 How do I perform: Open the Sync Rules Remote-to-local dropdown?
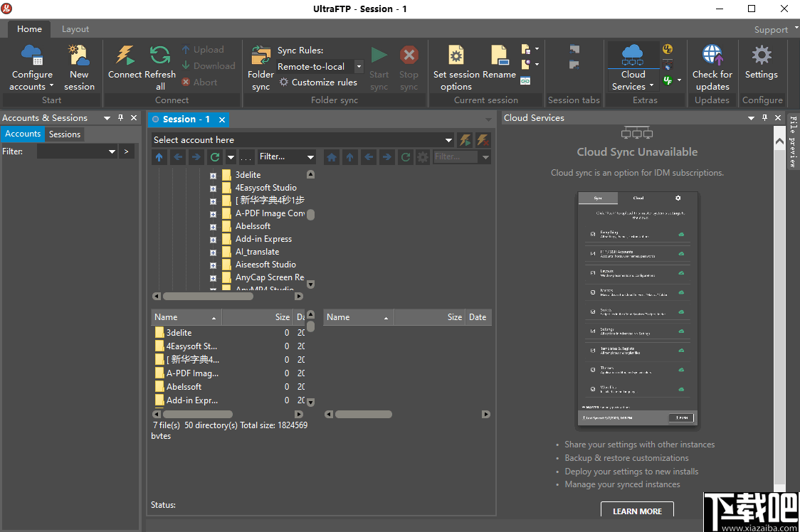(359, 66)
